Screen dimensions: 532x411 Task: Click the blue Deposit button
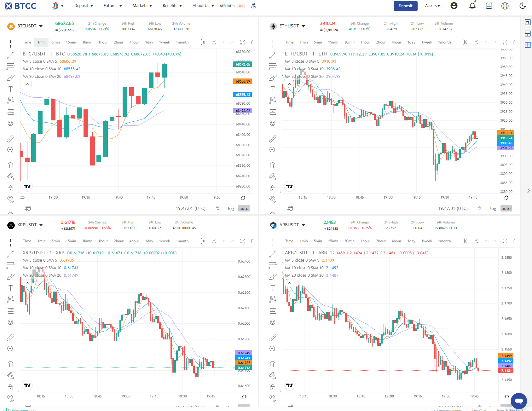(x=405, y=6)
